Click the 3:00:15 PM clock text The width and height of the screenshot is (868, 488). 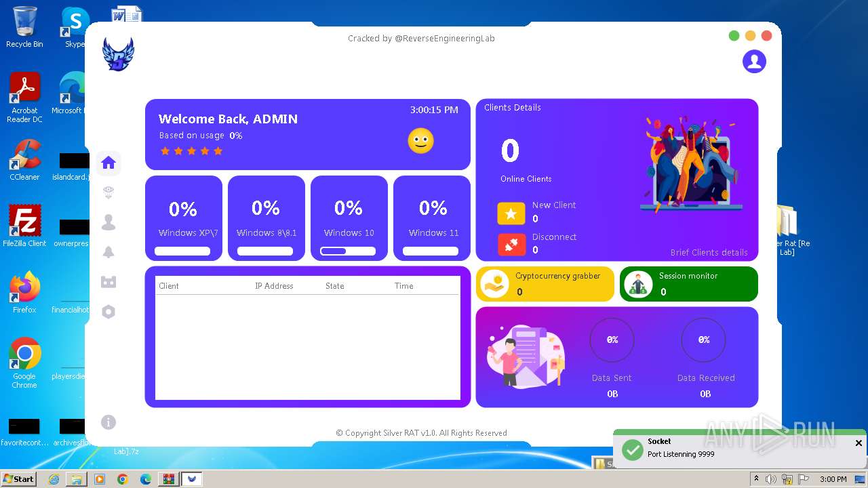coord(434,110)
